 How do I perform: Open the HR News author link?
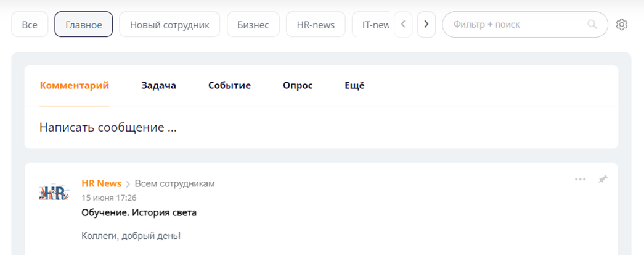[x=101, y=183]
